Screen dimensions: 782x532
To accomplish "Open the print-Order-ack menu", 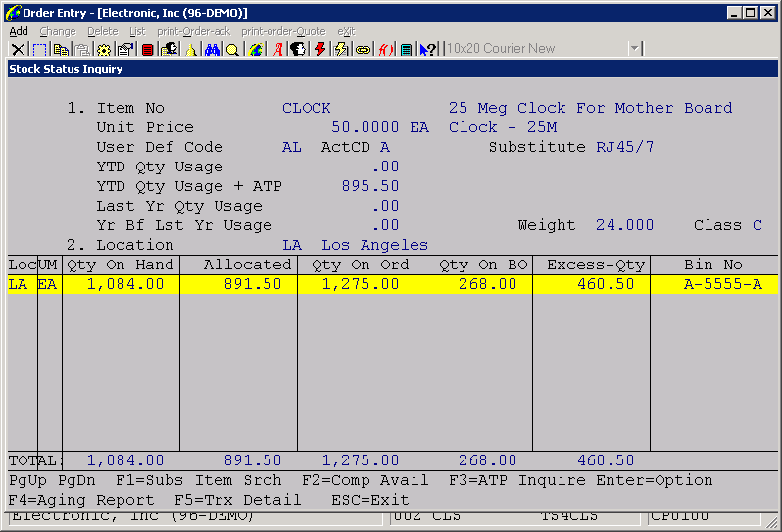I will point(193,32).
